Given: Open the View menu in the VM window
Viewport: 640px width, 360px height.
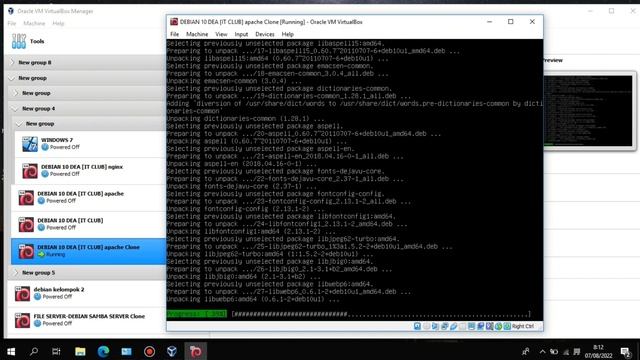Looking at the screenshot, I should [221, 34].
